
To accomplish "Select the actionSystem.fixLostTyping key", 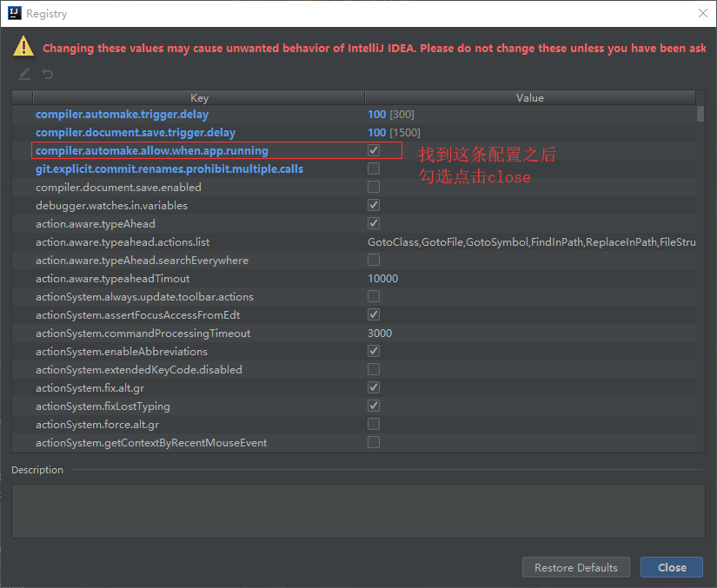I will point(103,406).
